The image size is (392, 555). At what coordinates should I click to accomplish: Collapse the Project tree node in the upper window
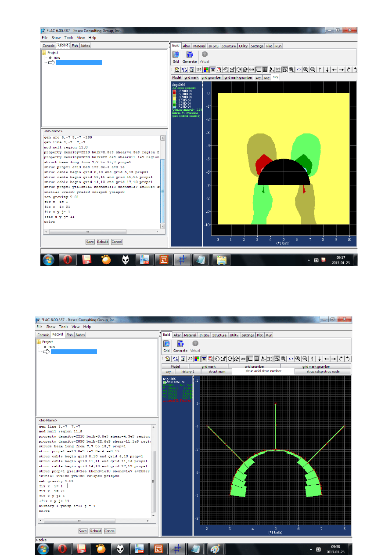(44, 53)
